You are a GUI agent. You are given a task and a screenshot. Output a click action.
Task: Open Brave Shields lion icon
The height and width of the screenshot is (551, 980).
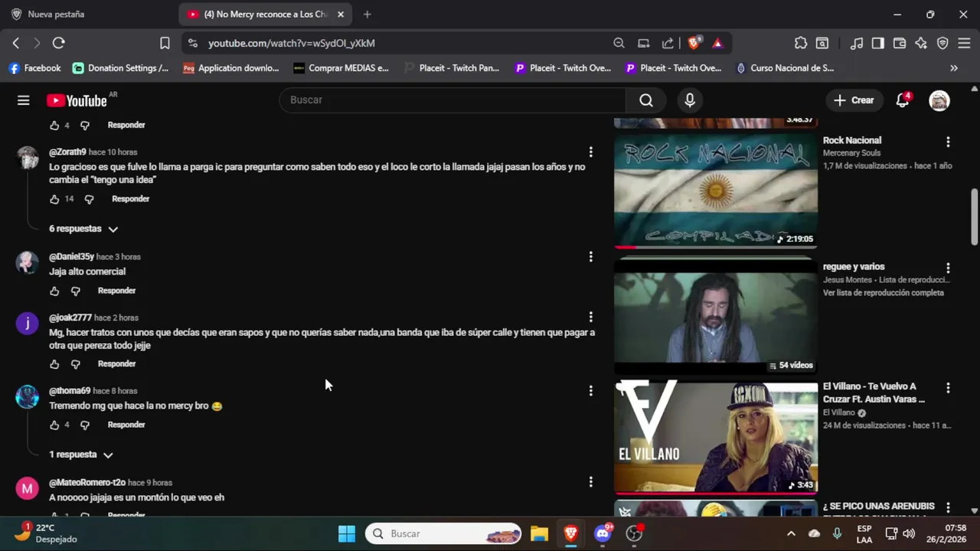694,43
